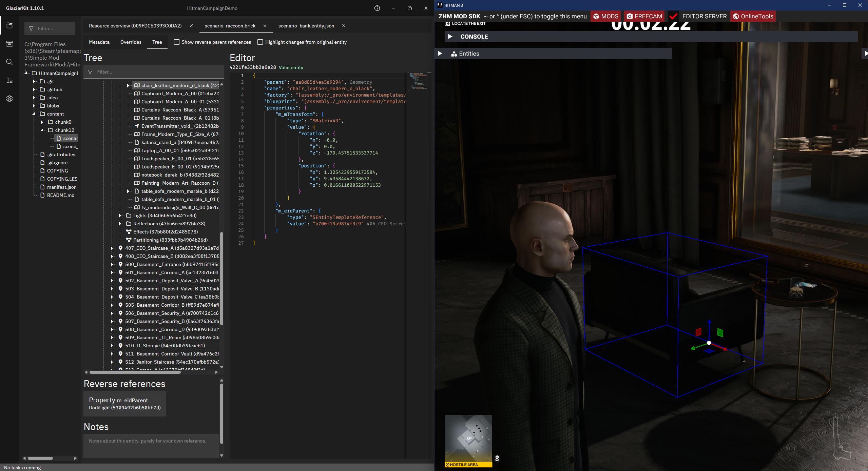The width and height of the screenshot is (868, 471).
Task: Collapse the chunk12 folder
Action: tap(42, 130)
